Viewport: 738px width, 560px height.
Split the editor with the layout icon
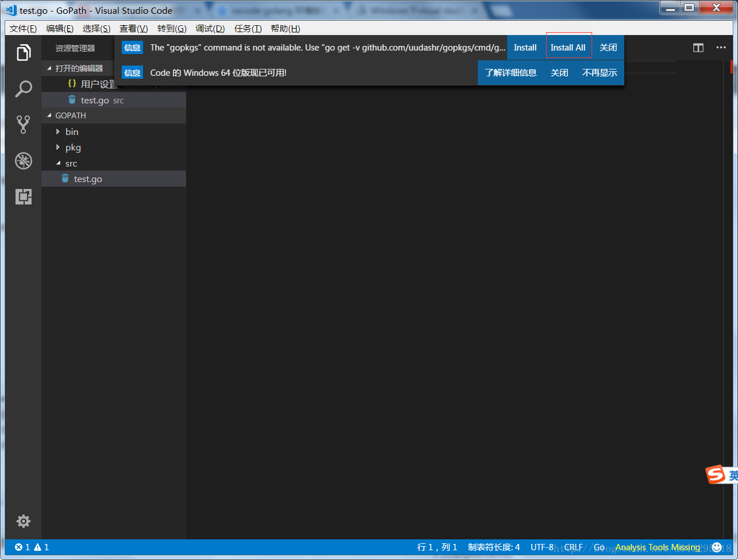pyautogui.click(x=698, y=48)
